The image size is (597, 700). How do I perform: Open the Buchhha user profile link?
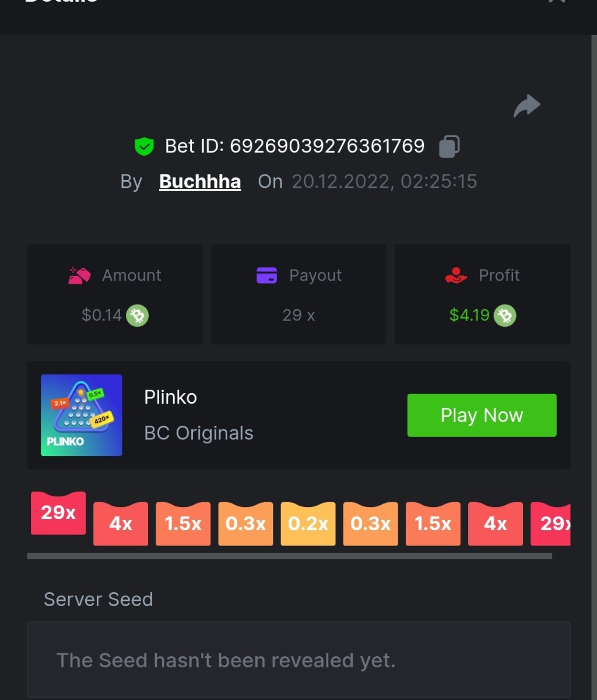pyautogui.click(x=200, y=181)
